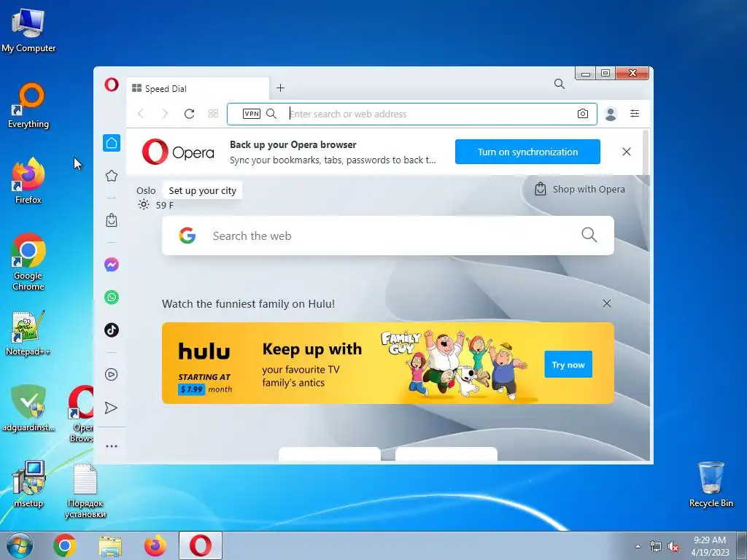Image resolution: width=747 pixels, height=560 pixels.
Task: Click the muted volume tray icon
Action: [x=673, y=547]
